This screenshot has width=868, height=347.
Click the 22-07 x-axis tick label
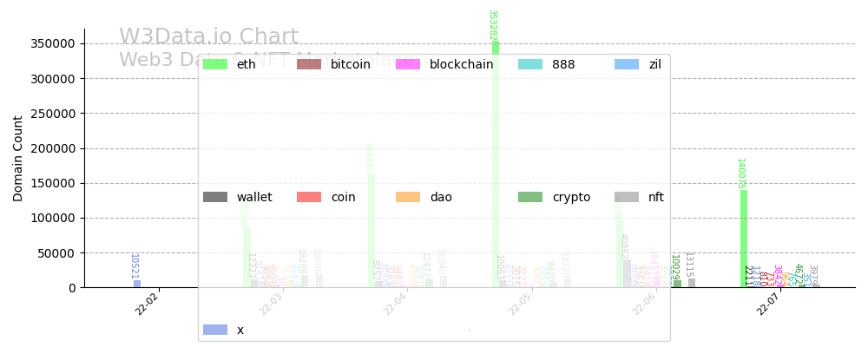[x=767, y=304]
